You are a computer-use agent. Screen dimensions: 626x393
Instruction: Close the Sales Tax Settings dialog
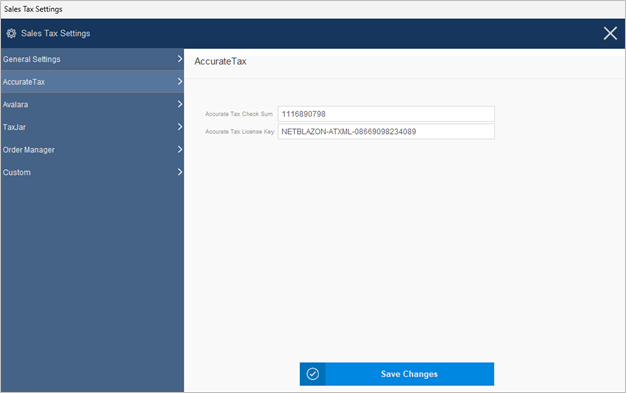pos(610,34)
